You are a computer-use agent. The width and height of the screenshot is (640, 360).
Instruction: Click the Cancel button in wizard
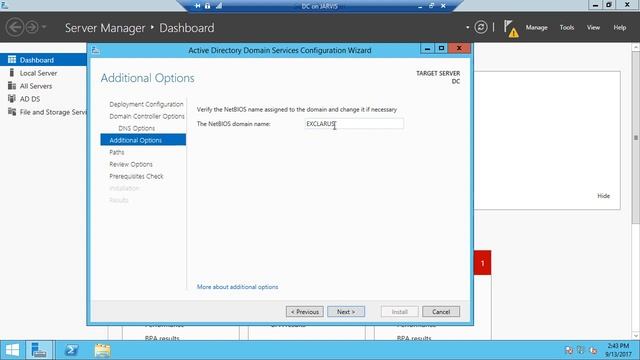pos(441,311)
